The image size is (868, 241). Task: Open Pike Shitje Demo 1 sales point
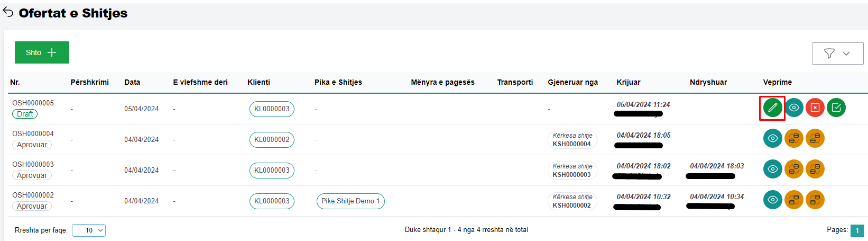(350, 201)
